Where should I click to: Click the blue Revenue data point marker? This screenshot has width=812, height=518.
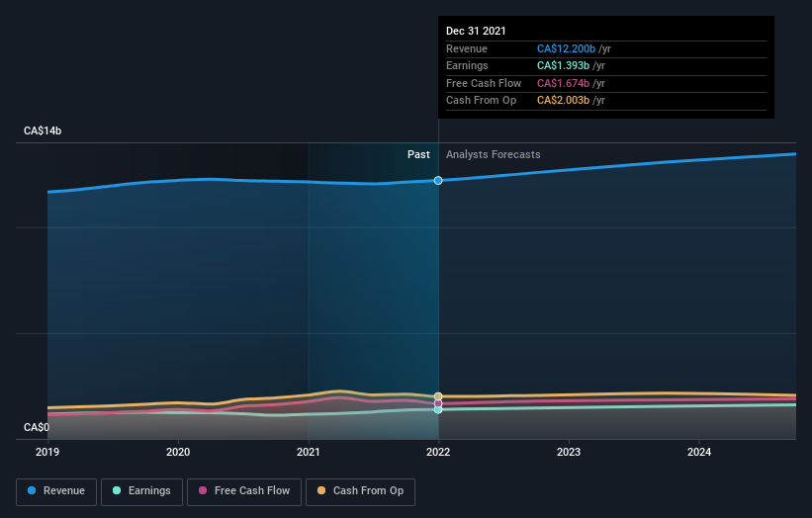point(438,181)
